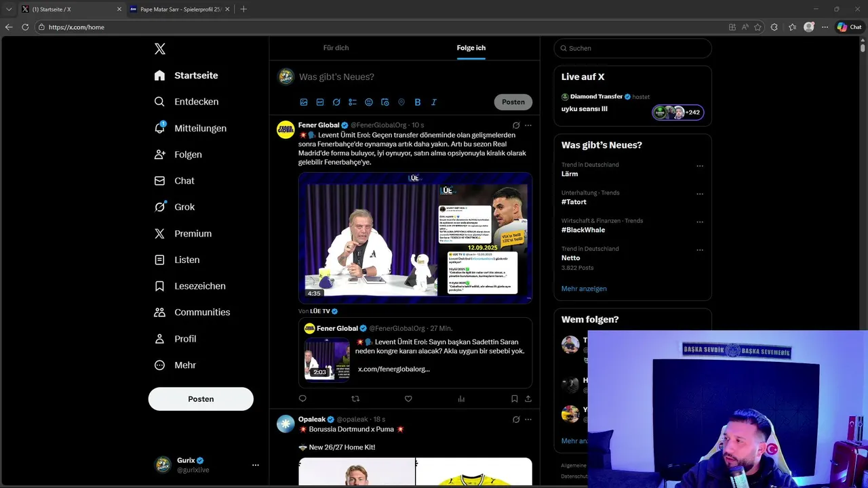Open Mehr menu in sidebar

175,365
